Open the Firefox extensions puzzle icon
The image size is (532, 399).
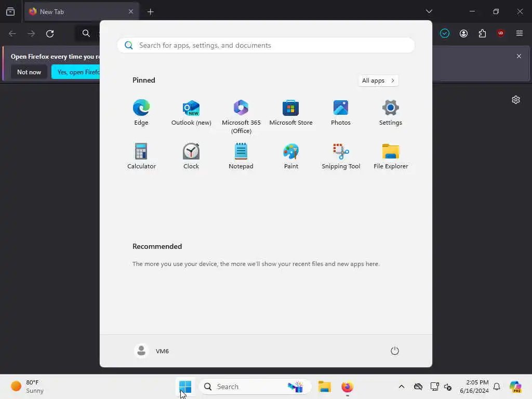click(482, 33)
